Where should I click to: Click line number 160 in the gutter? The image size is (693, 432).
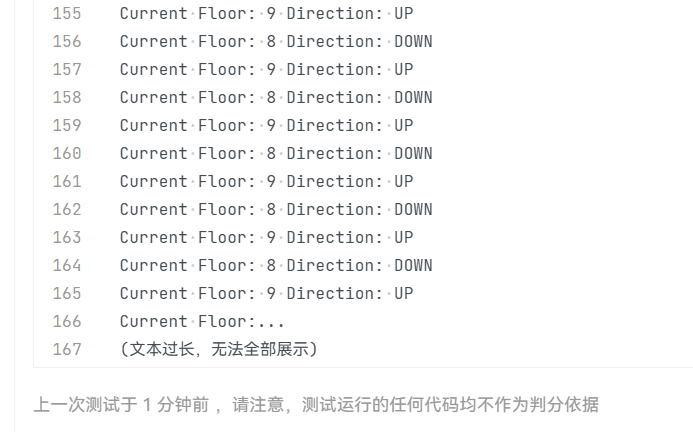coord(66,154)
